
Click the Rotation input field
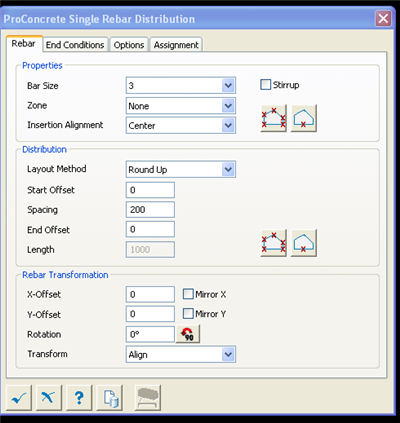[x=150, y=334]
